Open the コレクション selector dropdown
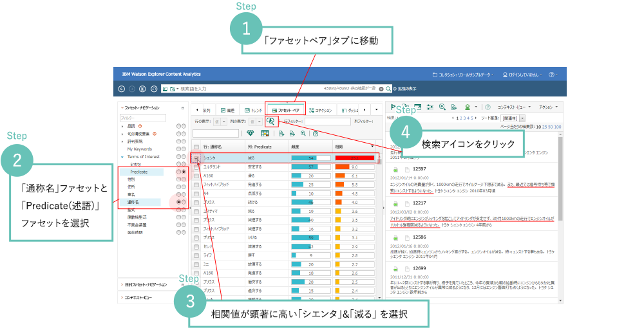Viewport: 644px width, 328px height. pyautogui.click(x=463, y=75)
